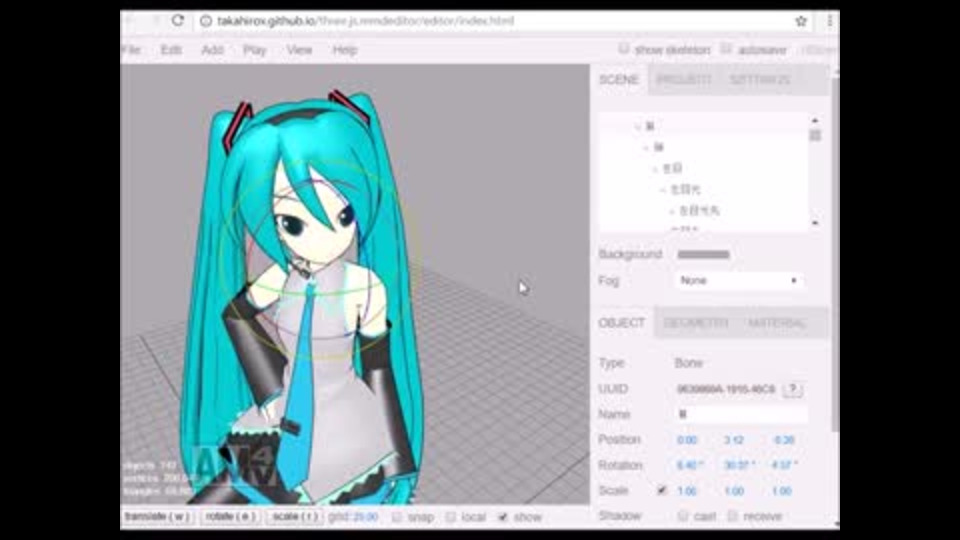
Task: Toggle the show grid checkbox
Action: [503, 517]
